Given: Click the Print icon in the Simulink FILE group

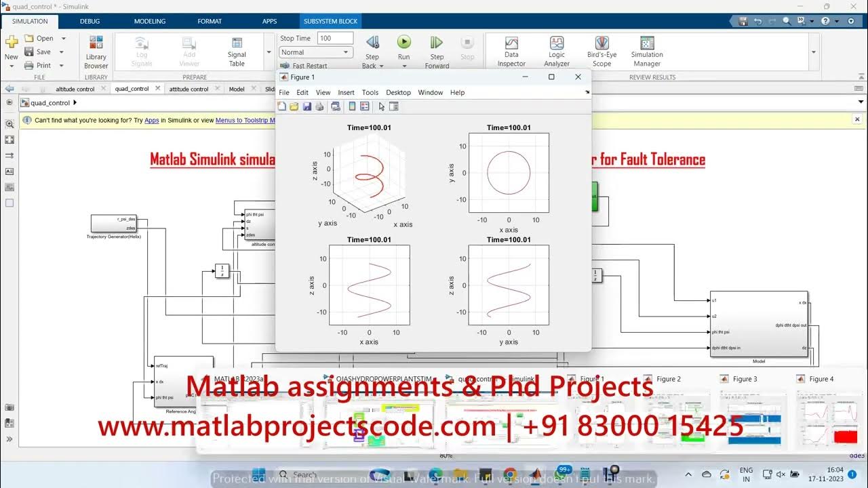Looking at the screenshot, I should pyautogui.click(x=29, y=65).
